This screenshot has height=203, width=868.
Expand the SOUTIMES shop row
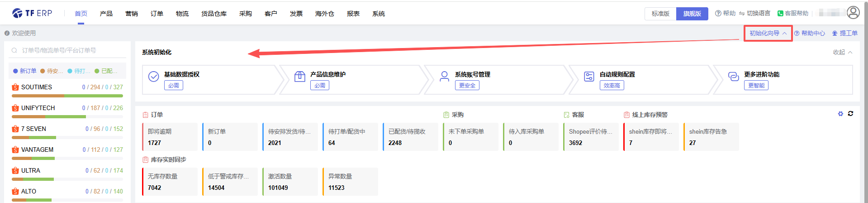pyautogui.click(x=36, y=87)
